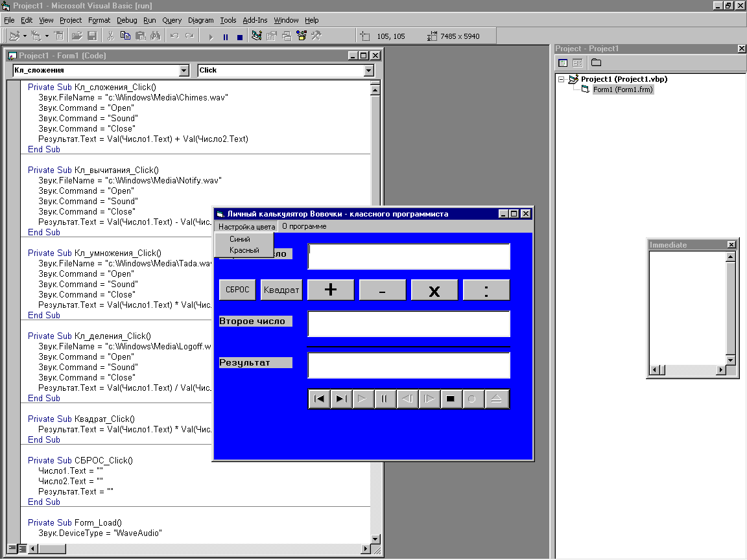This screenshot has height=560, width=747.
Task: Open Project Explorer from the toolbar
Action: point(257,36)
